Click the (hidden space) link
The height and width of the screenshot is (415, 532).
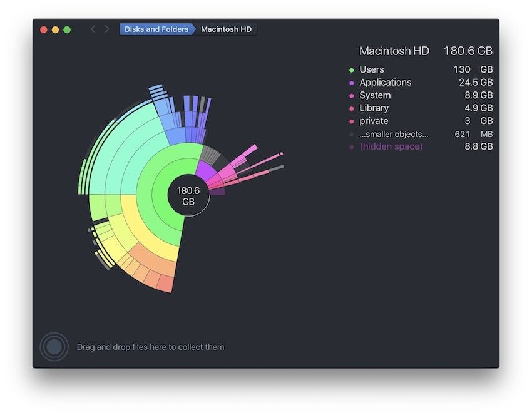tap(391, 146)
